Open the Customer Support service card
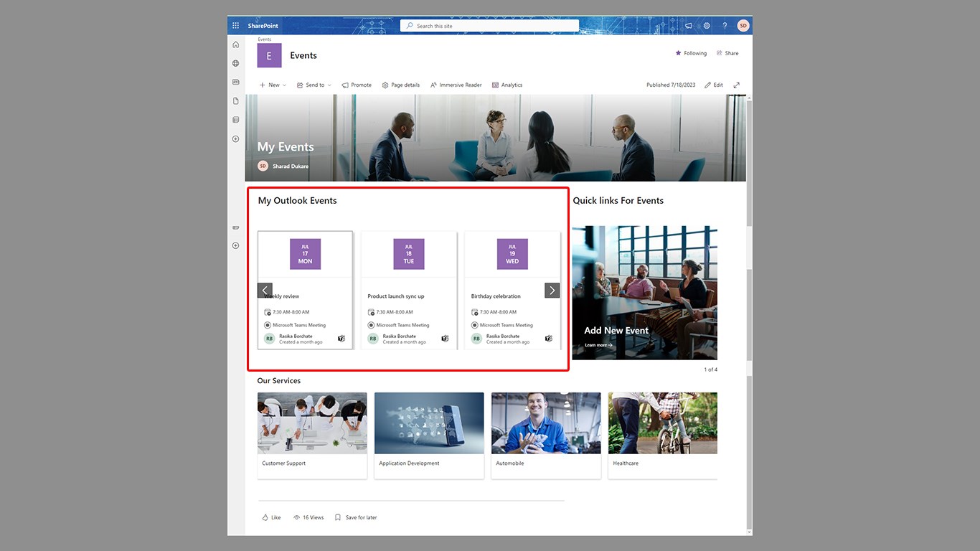This screenshot has width=980, height=551. click(x=312, y=435)
